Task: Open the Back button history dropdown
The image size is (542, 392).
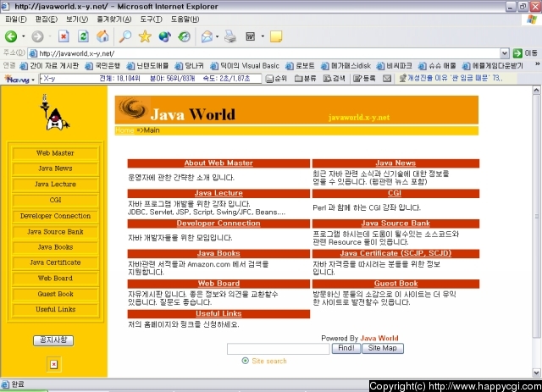Action: [24, 36]
